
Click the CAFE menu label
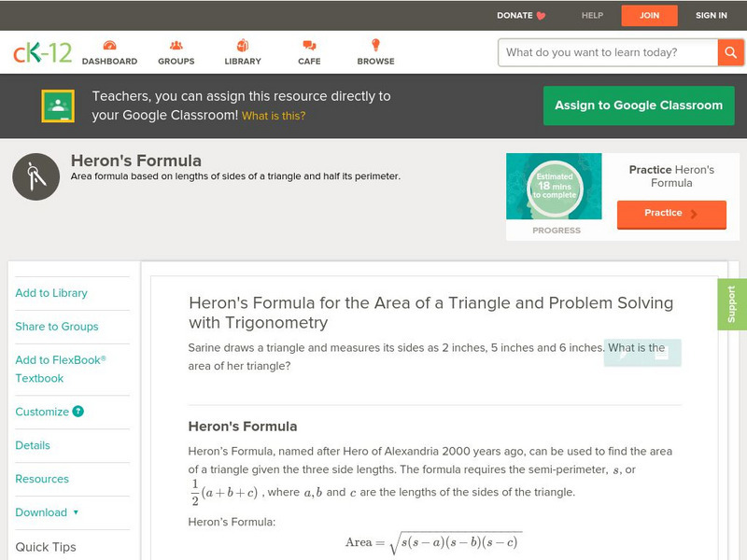(x=309, y=62)
